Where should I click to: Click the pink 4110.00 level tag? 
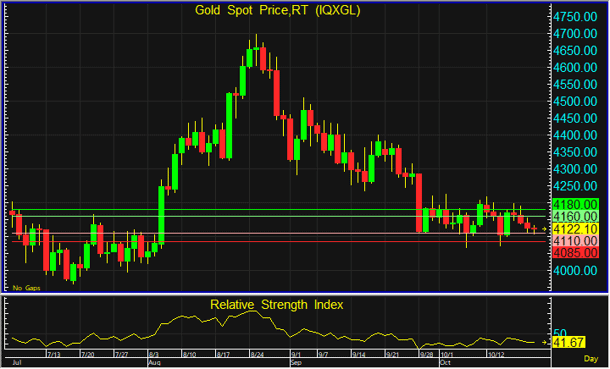click(x=575, y=241)
